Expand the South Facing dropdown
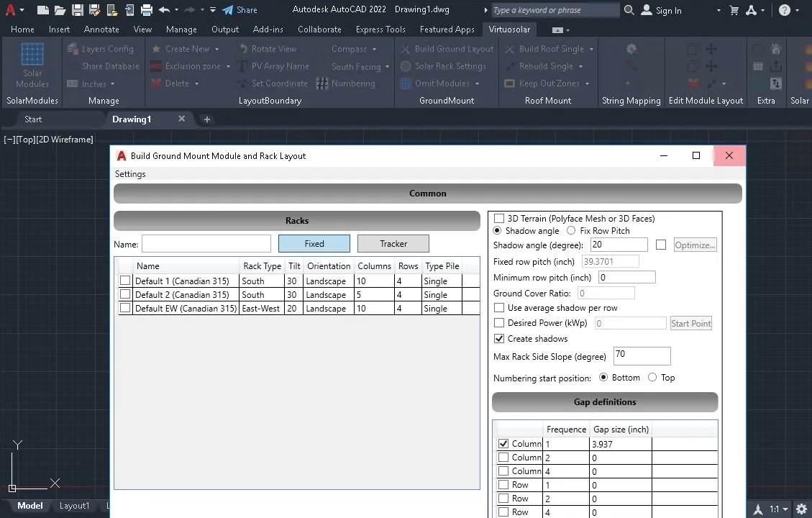 (x=388, y=67)
